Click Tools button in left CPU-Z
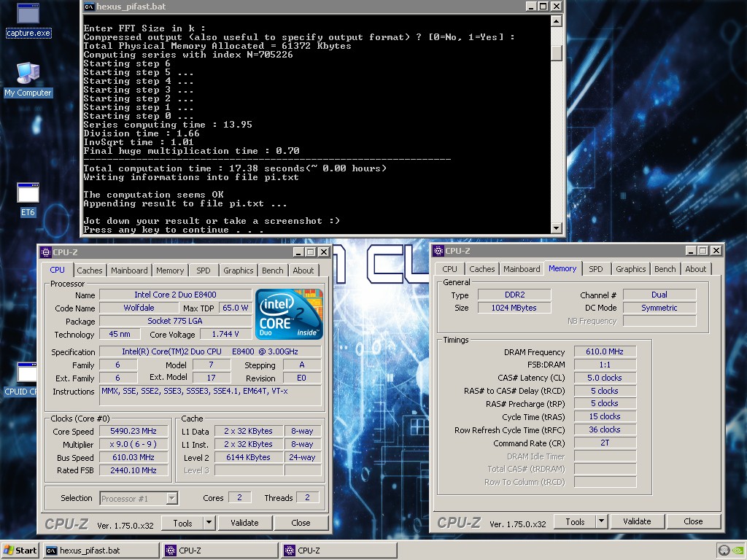 click(x=182, y=523)
